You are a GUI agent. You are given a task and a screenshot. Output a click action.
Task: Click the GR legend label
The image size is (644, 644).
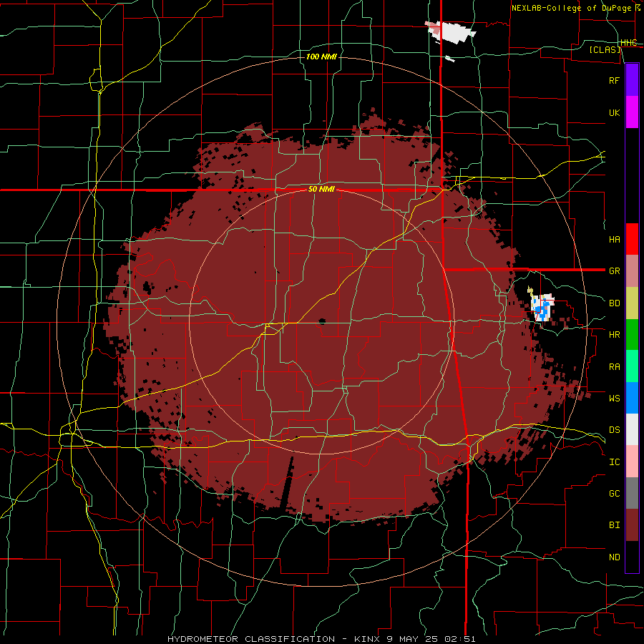pos(614,271)
